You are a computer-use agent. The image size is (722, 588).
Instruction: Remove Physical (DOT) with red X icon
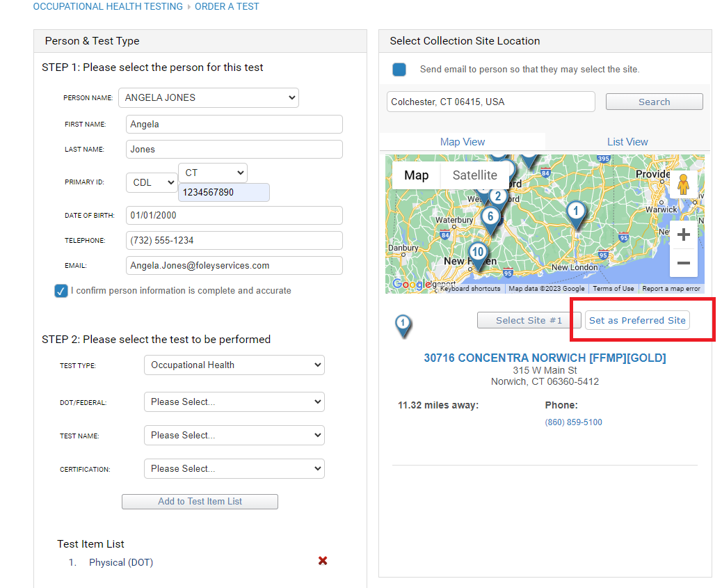(x=323, y=561)
